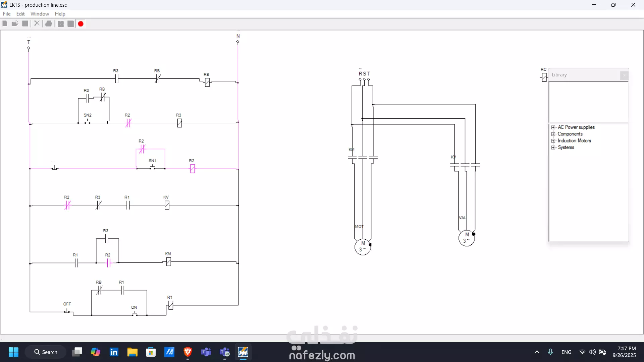Click the Delete X toolbar icon
The image size is (644, 362).
coord(37,23)
